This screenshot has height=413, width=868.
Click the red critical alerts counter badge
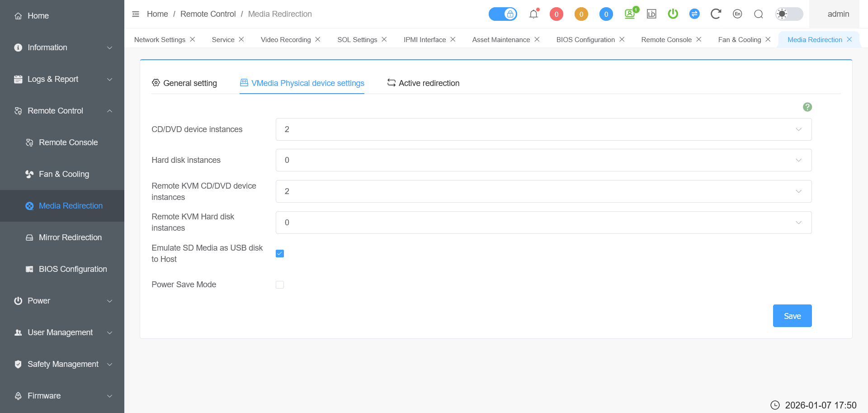click(x=556, y=14)
